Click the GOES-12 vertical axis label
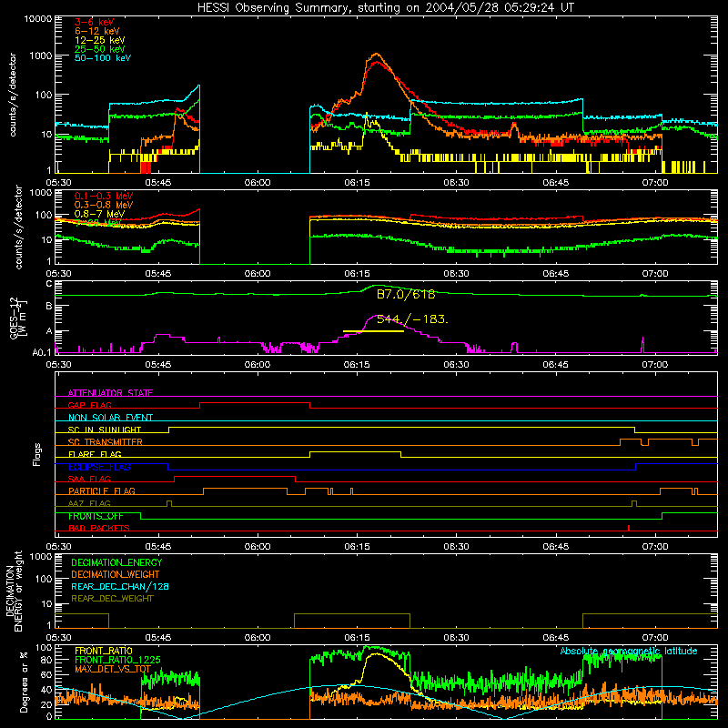 tap(18, 318)
